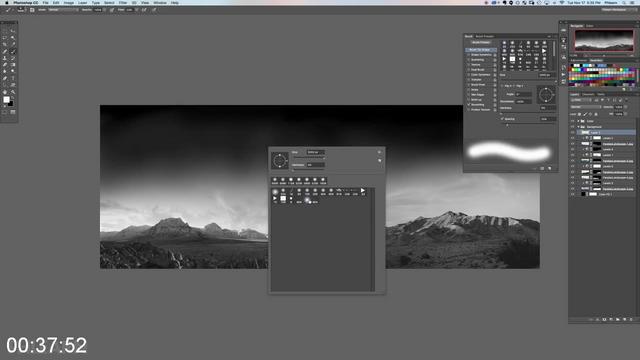Screen dimensions: 640x360
Task: Hide the Layer 1 layer
Action: pyautogui.click(x=573, y=133)
